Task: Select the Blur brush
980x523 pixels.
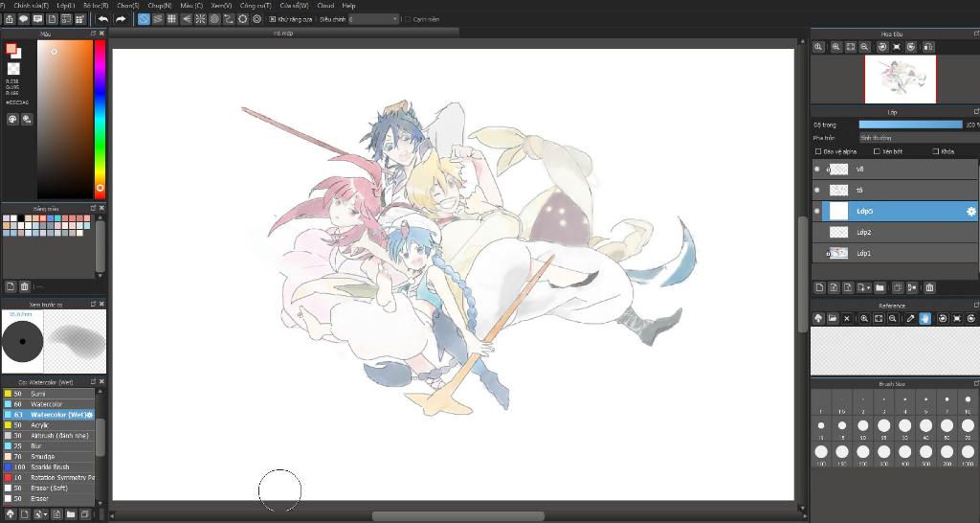Action: click(48, 446)
